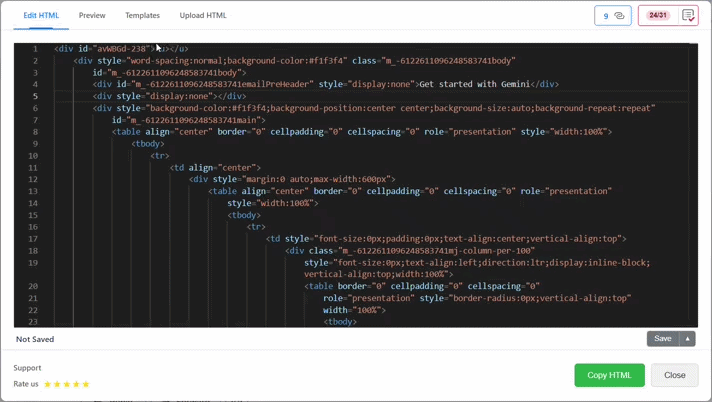Select line number 5 in gutter
Image resolution: width=712 pixels, height=402 pixels.
[35, 96]
